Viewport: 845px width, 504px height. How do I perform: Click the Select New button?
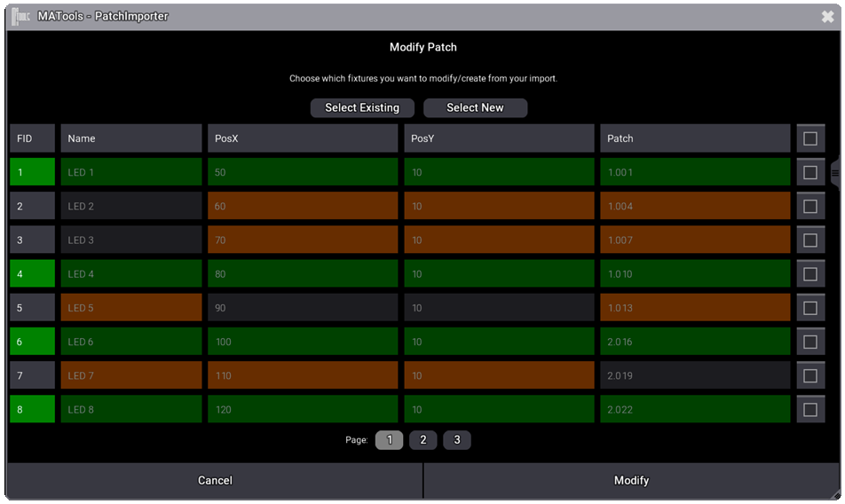click(476, 107)
